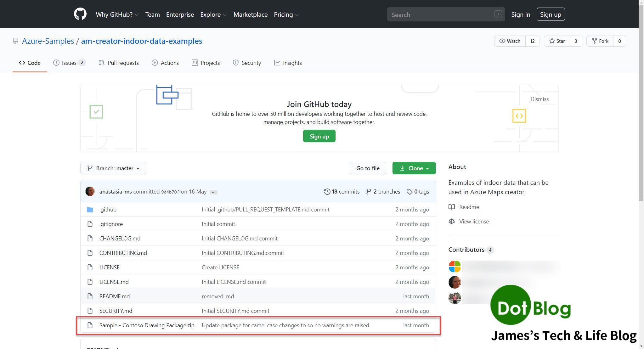Click the Go to file button
Viewport: 644px width, 349px height.
coord(368,168)
